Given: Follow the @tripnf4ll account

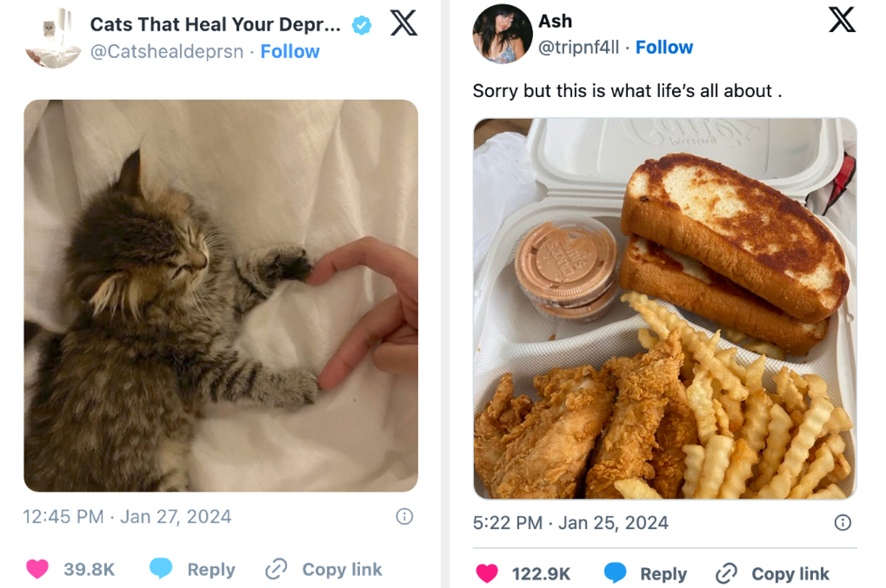Looking at the screenshot, I should (664, 47).
